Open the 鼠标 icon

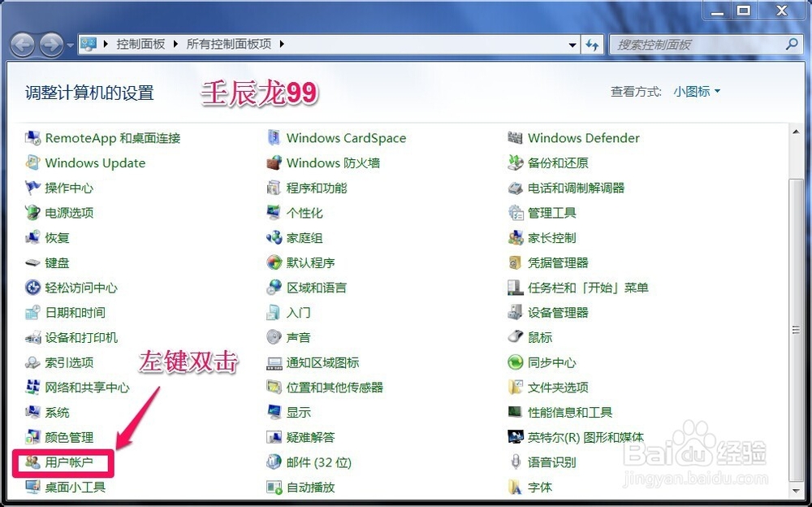pos(516,337)
